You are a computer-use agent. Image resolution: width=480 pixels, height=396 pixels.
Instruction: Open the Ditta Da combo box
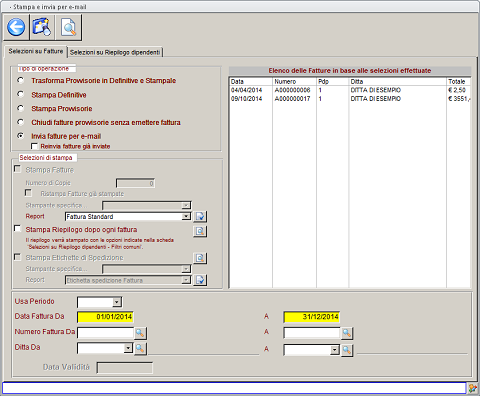(x=128, y=348)
